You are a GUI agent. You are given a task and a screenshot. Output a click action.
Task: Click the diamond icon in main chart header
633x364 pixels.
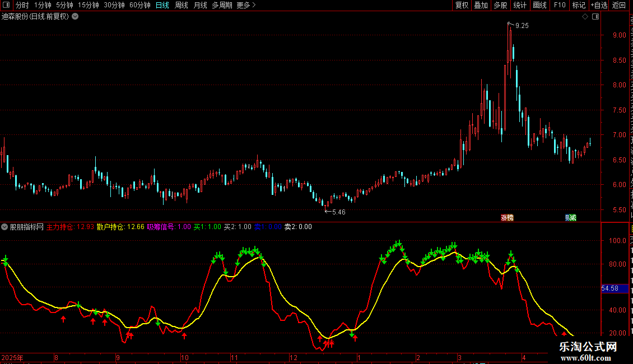coord(585,17)
